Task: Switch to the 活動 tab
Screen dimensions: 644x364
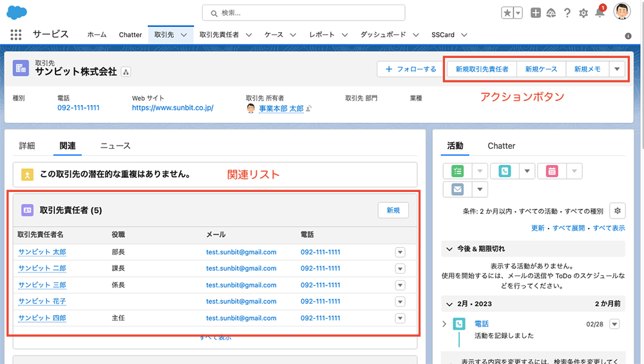Action: click(455, 146)
